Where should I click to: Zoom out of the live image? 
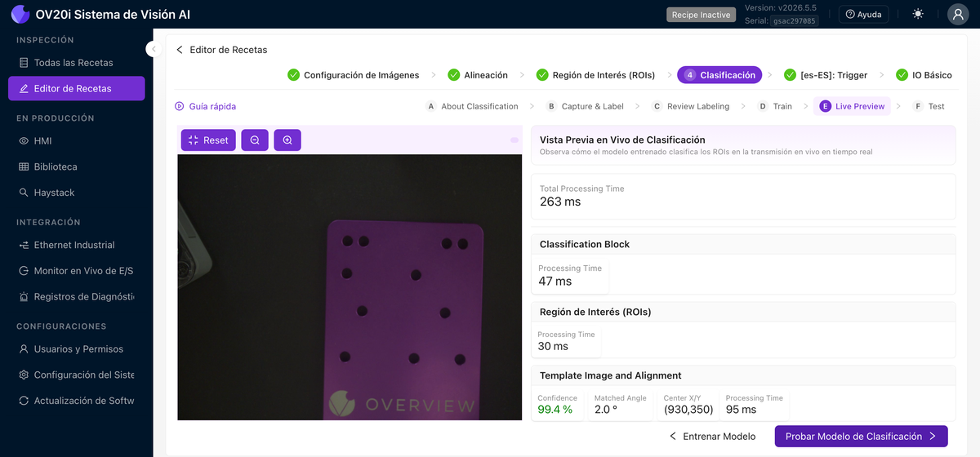pos(255,140)
